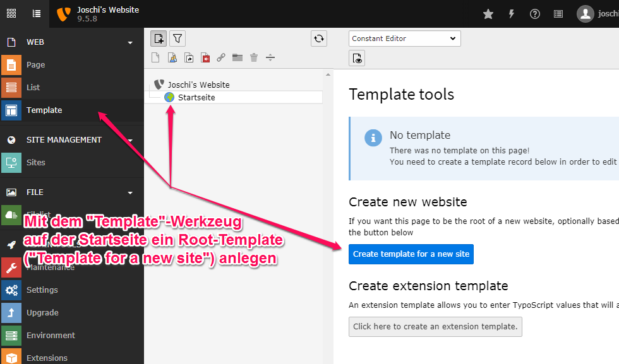The width and height of the screenshot is (619, 364).
Task: Click to create an extension template
Action: pos(435,327)
